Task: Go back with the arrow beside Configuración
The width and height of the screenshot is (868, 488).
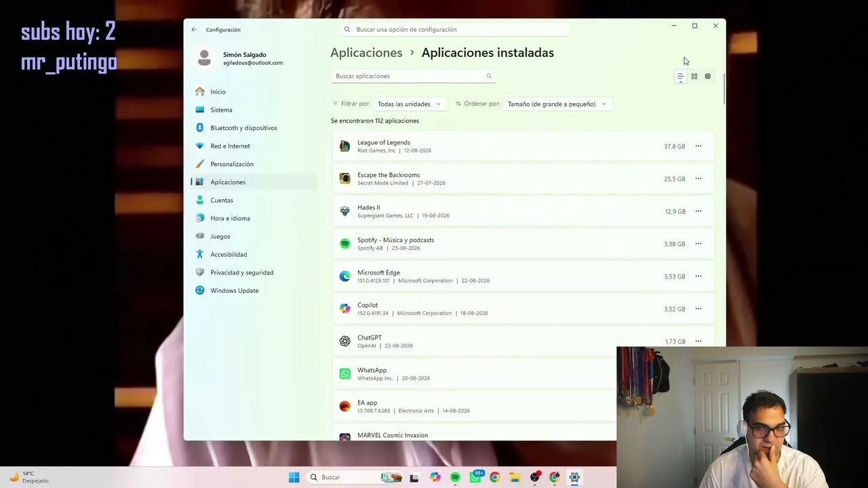Action: point(194,30)
